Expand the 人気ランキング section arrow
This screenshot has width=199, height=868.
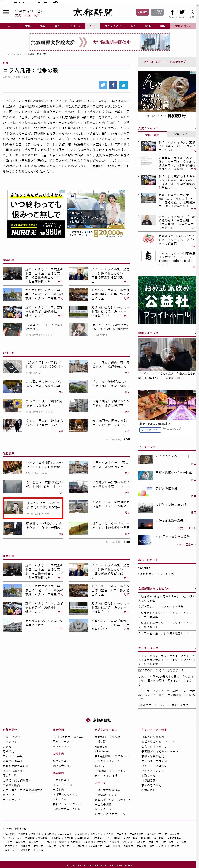[195, 128]
